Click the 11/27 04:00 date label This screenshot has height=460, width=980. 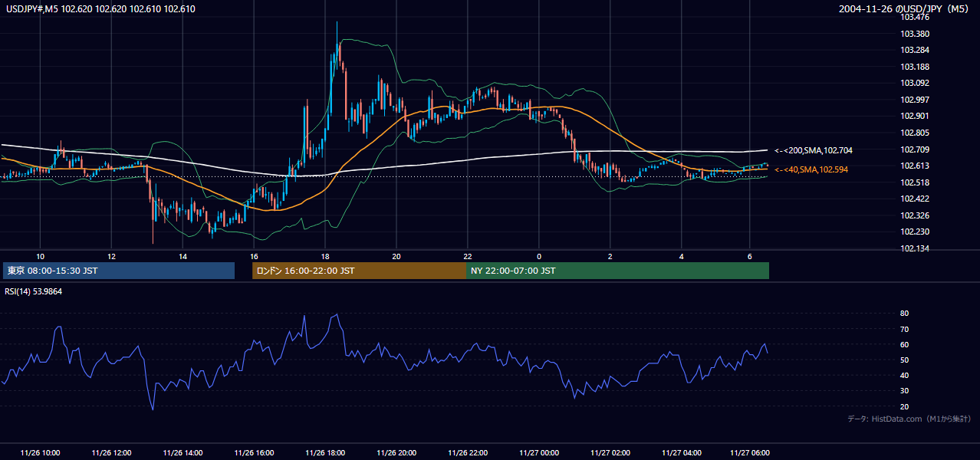682,452
